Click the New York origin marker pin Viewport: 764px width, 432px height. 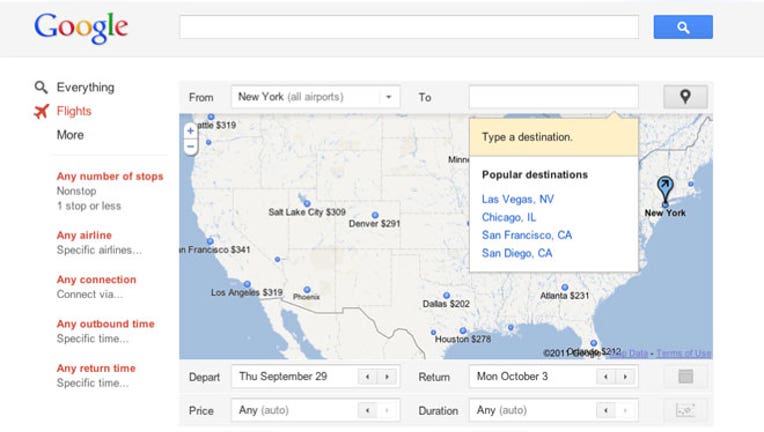665,189
